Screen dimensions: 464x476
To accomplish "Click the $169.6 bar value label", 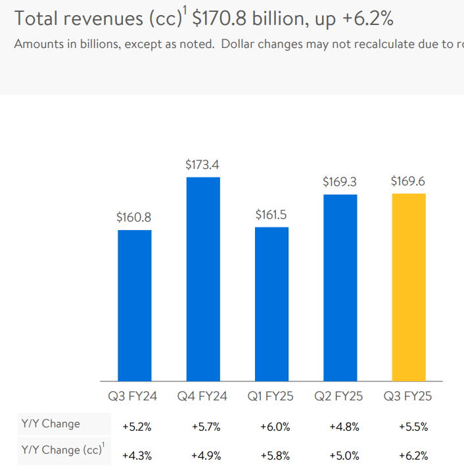I will point(408,181).
